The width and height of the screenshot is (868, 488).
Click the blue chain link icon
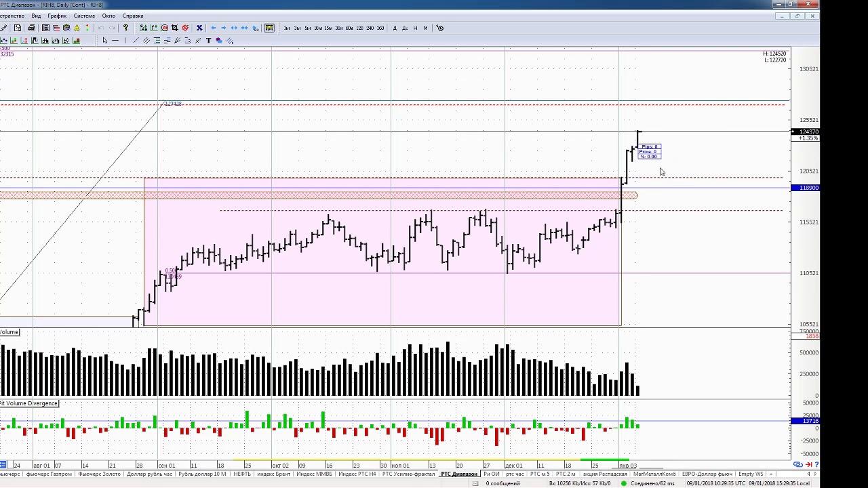click(x=797, y=465)
